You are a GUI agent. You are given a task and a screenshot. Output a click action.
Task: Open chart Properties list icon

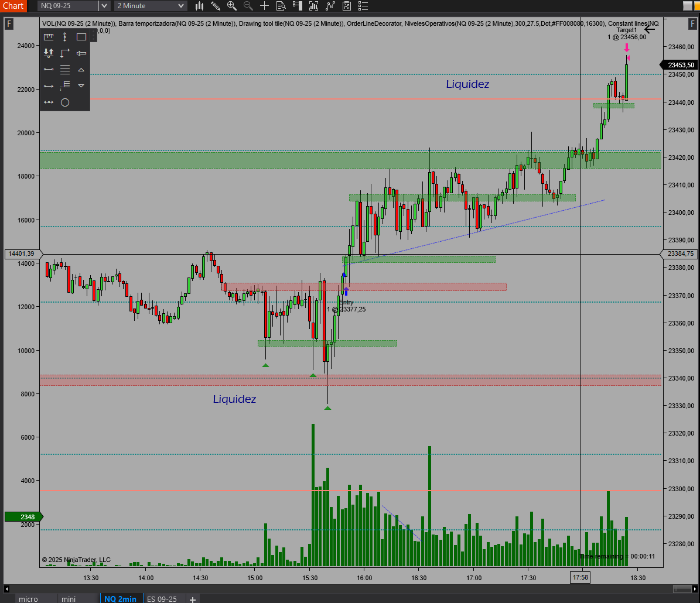pyautogui.click(x=363, y=6)
